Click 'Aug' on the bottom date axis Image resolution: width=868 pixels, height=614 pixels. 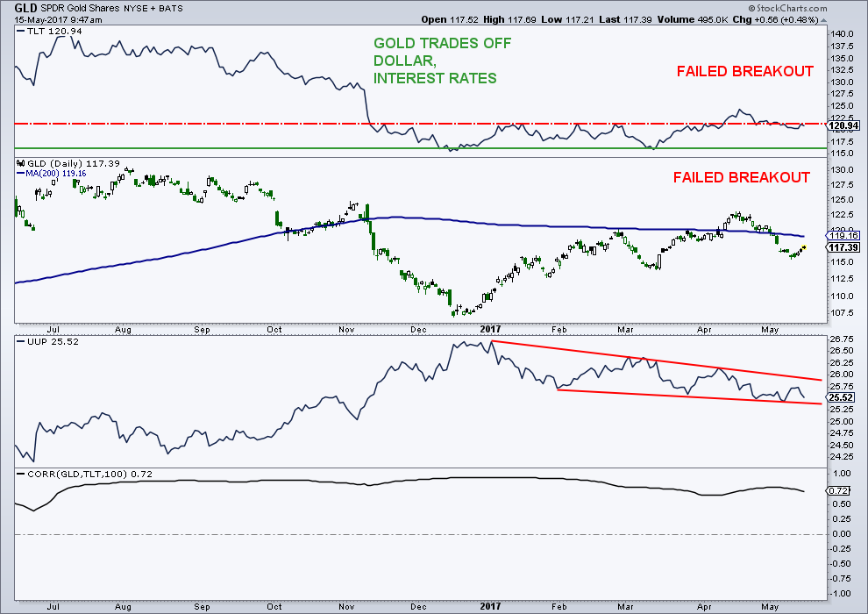123,607
